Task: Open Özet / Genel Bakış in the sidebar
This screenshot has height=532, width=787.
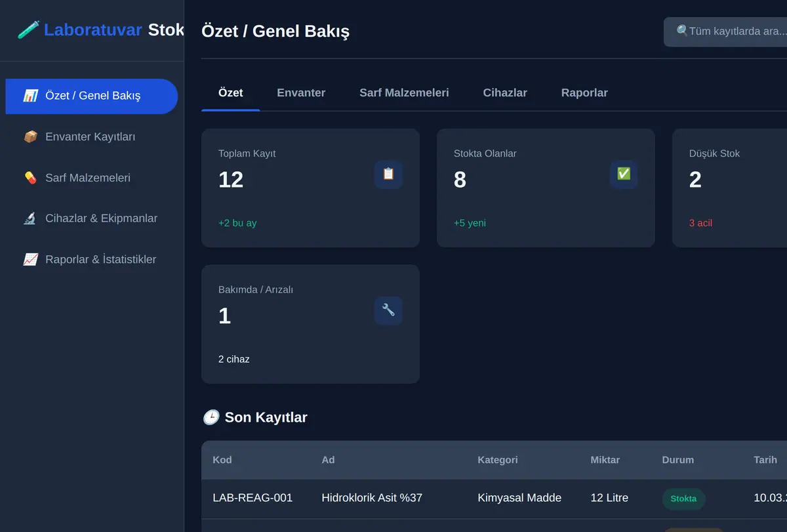Action: tap(92, 96)
